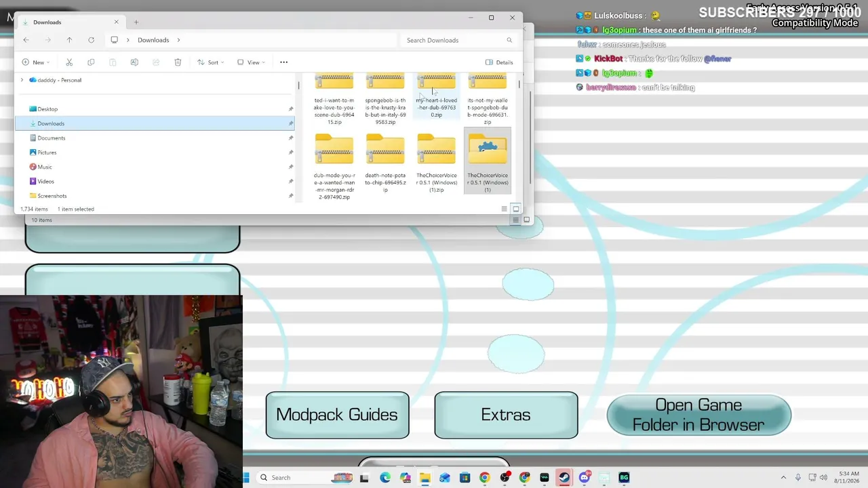
Task: Go up one folder level
Action: point(69,40)
